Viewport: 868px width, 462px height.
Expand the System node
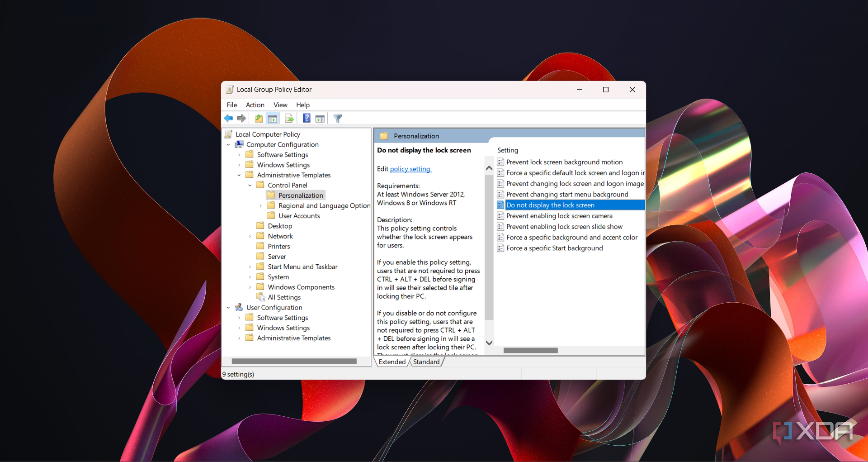[250, 277]
